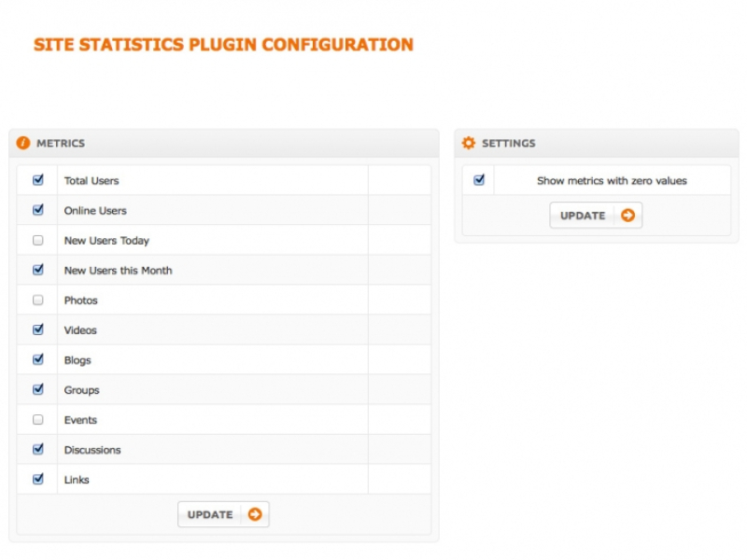Enable the Photos metric checkbox
The width and height of the screenshot is (747, 560).
point(38,300)
